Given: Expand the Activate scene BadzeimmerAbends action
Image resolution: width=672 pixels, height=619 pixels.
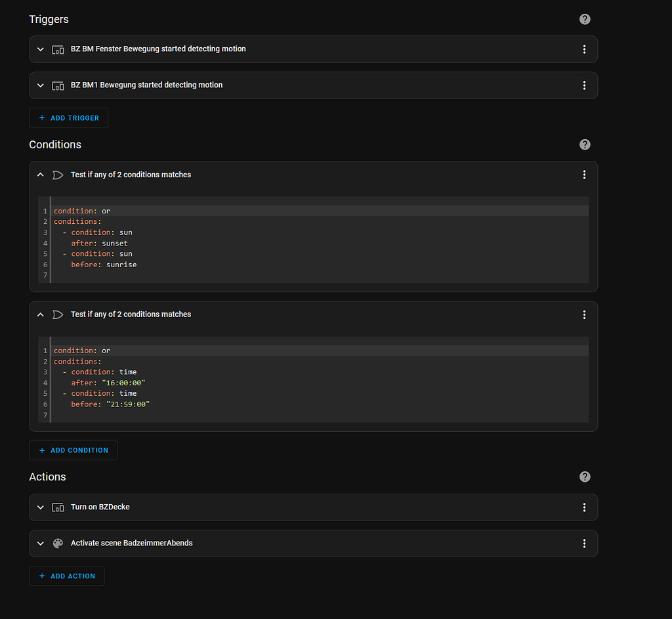Looking at the screenshot, I should pyautogui.click(x=41, y=544).
